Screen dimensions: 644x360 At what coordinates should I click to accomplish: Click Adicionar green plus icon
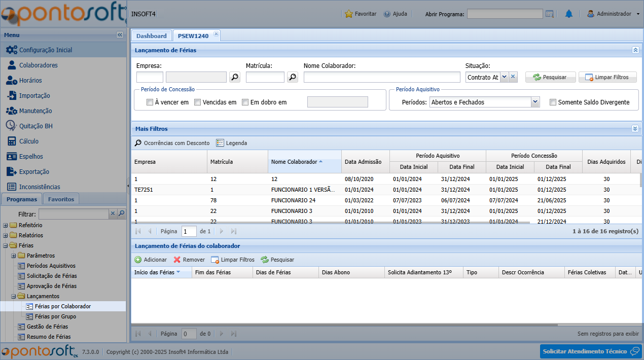pyautogui.click(x=138, y=260)
